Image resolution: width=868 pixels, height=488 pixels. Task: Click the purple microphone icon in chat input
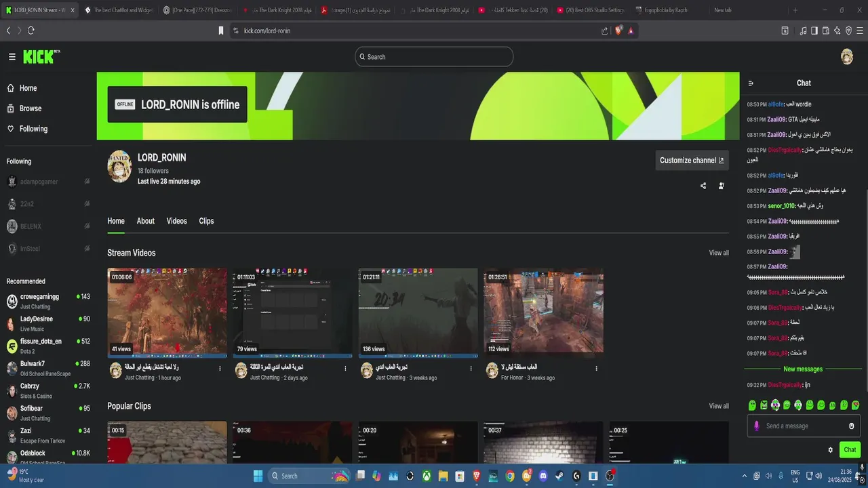(757, 426)
